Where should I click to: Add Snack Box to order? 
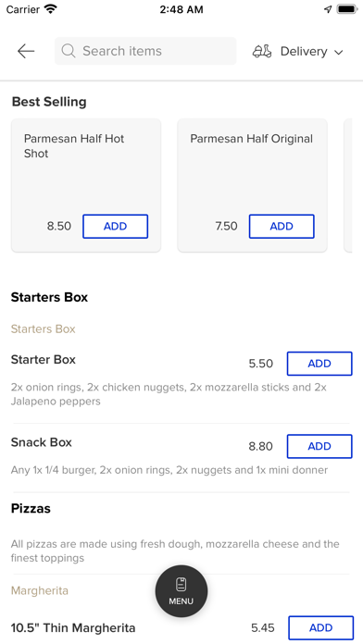(319, 446)
